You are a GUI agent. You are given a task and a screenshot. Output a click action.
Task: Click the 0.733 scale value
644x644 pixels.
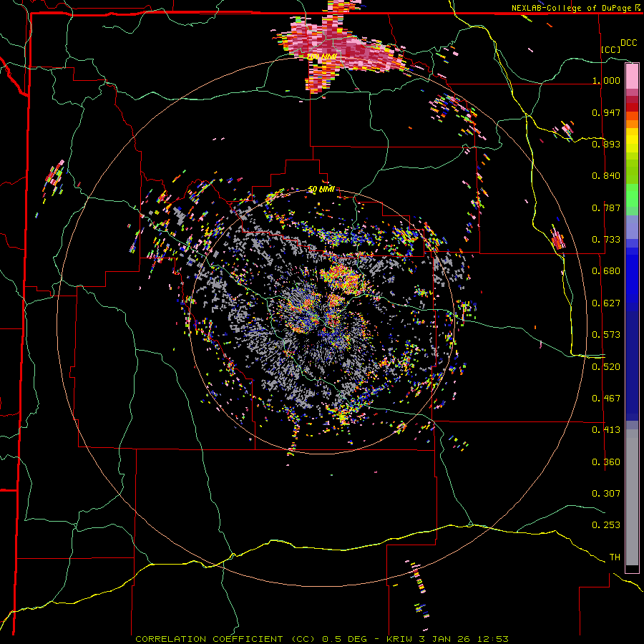606,240
